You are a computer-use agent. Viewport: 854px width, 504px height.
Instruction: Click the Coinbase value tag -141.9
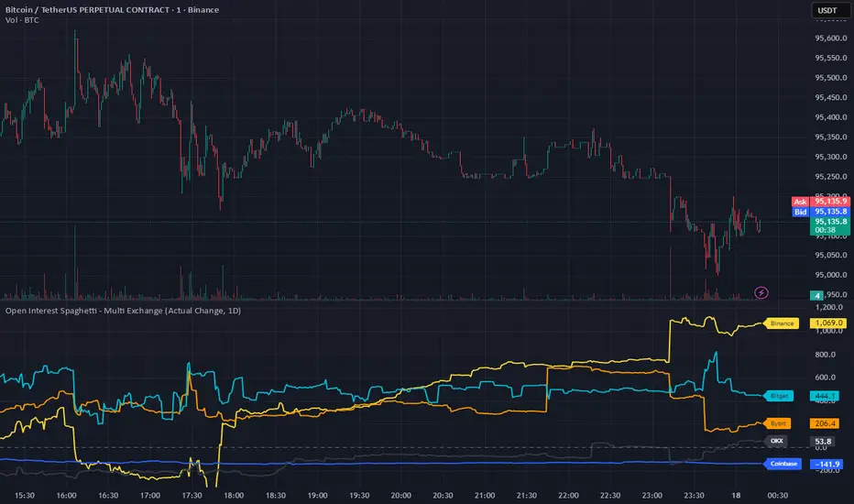pos(827,465)
